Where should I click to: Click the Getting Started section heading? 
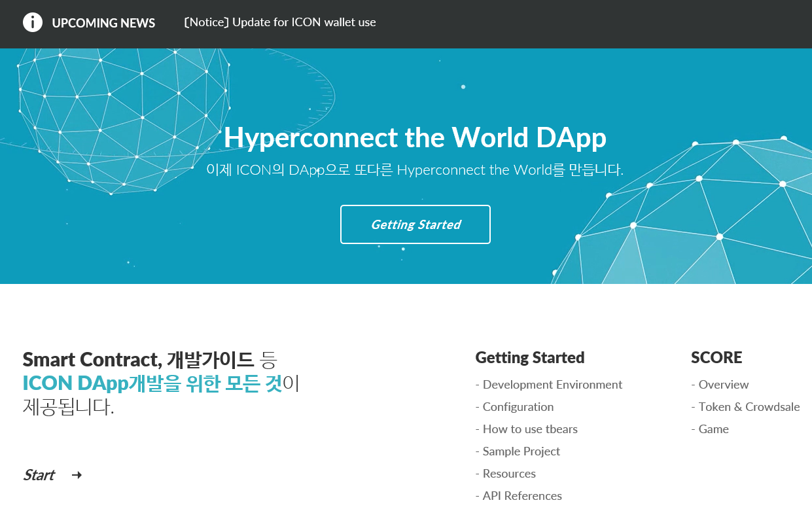click(x=530, y=358)
